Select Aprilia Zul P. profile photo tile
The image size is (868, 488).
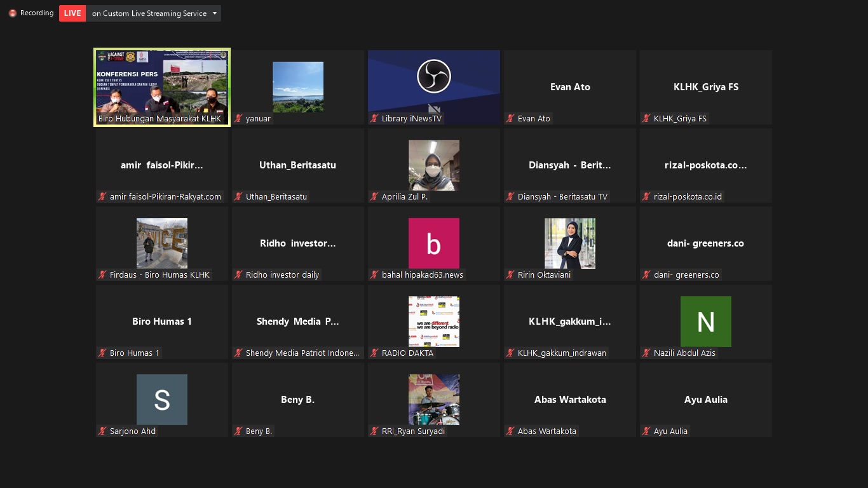pyautogui.click(x=434, y=165)
